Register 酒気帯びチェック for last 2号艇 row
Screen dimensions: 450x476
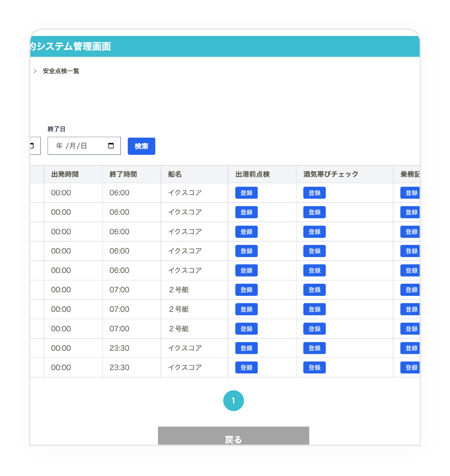(x=314, y=329)
